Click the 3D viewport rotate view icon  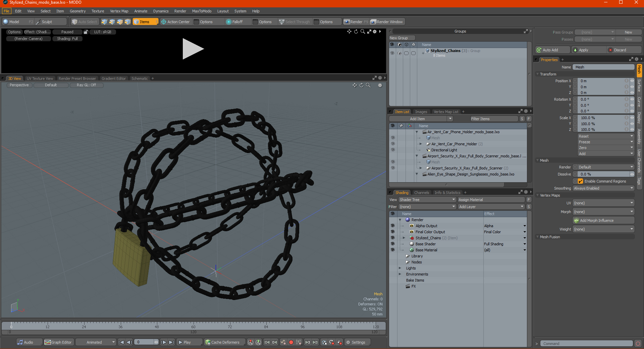point(361,85)
